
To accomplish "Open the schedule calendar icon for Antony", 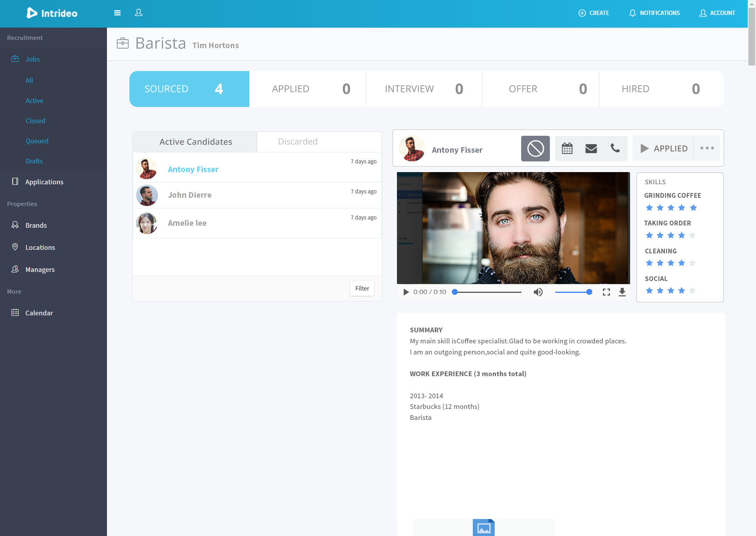I will point(567,149).
